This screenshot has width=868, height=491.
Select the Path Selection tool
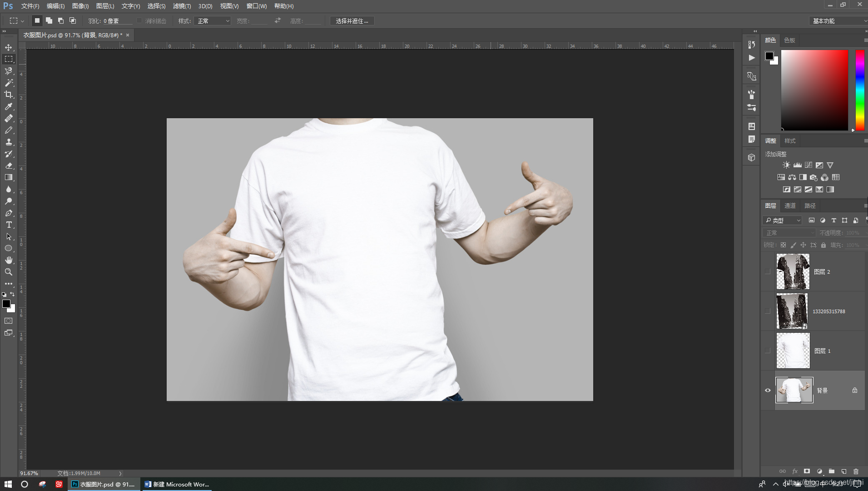[x=9, y=236]
